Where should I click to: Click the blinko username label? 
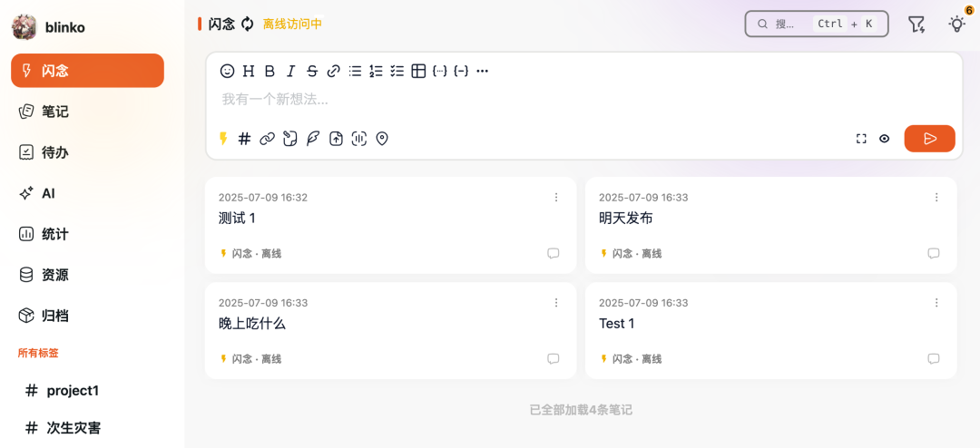pos(65,27)
